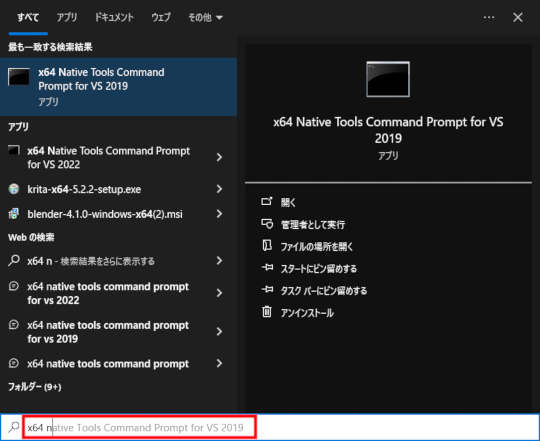The image size is (540, 441).
Task: Choose ファイルの場所を開く
Action: (x=317, y=247)
